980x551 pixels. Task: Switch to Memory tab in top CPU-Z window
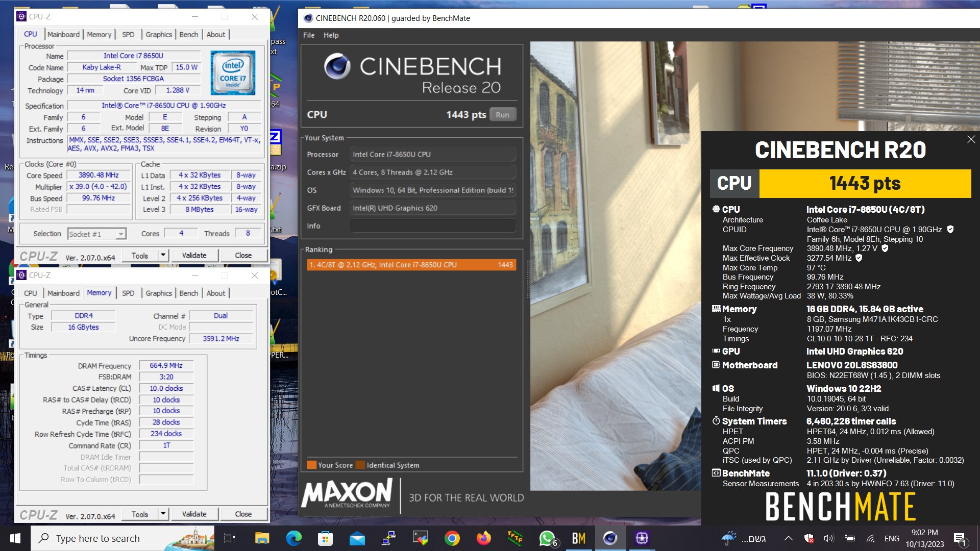click(99, 34)
